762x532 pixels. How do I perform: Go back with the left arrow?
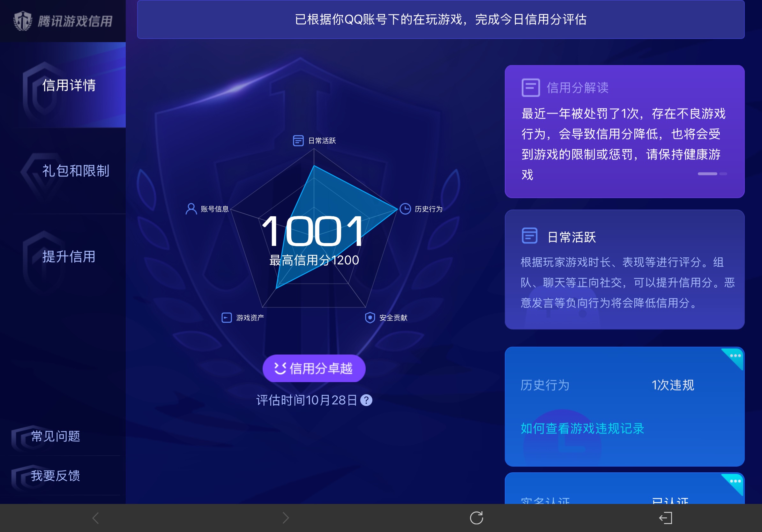96,518
